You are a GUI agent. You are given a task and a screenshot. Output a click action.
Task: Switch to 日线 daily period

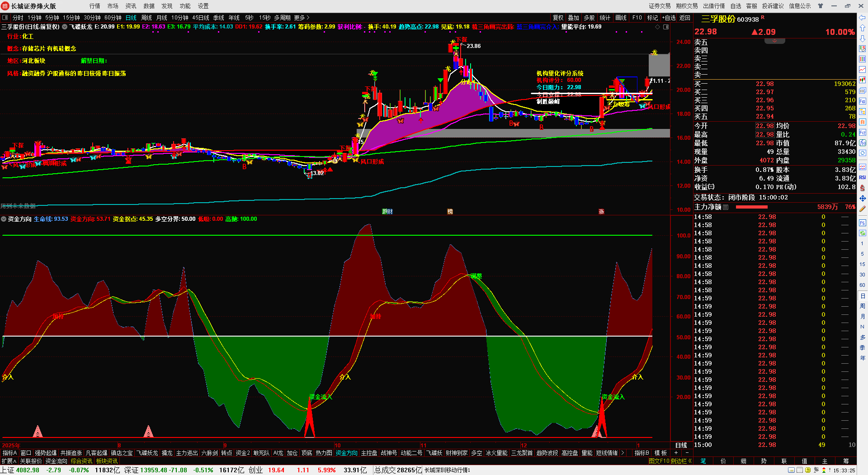tap(131, 18)
